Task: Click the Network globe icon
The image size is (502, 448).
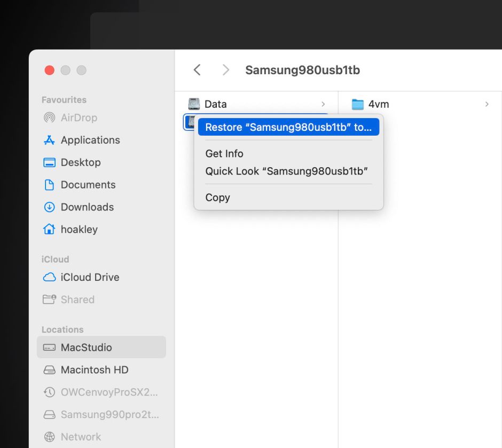Action: [x=49, y=437]
